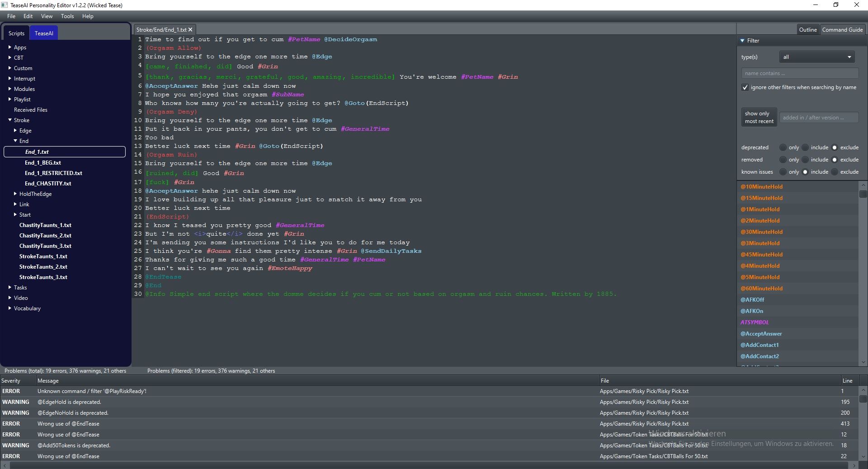
Task: Select the Received Files item
Action: [x=30, y=110]
